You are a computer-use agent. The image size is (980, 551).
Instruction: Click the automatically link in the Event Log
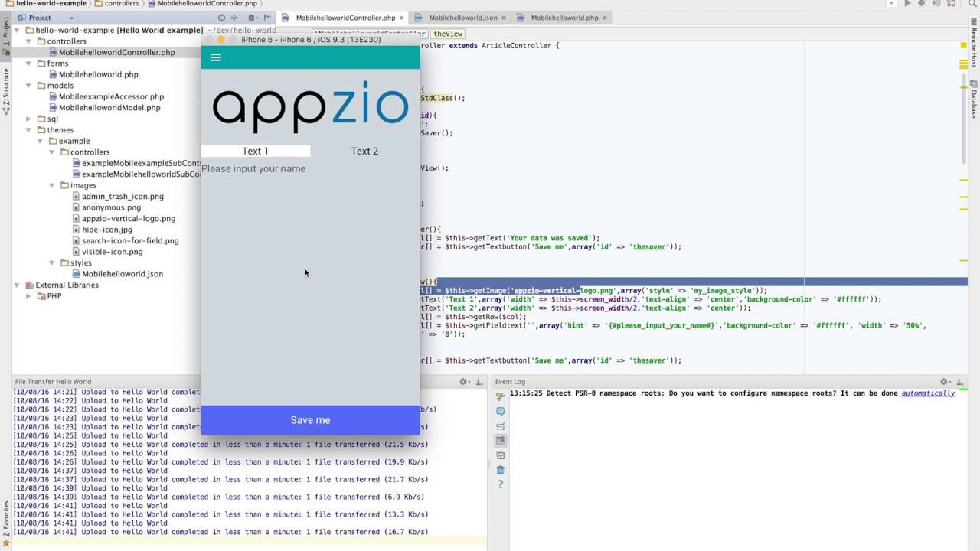928,393
